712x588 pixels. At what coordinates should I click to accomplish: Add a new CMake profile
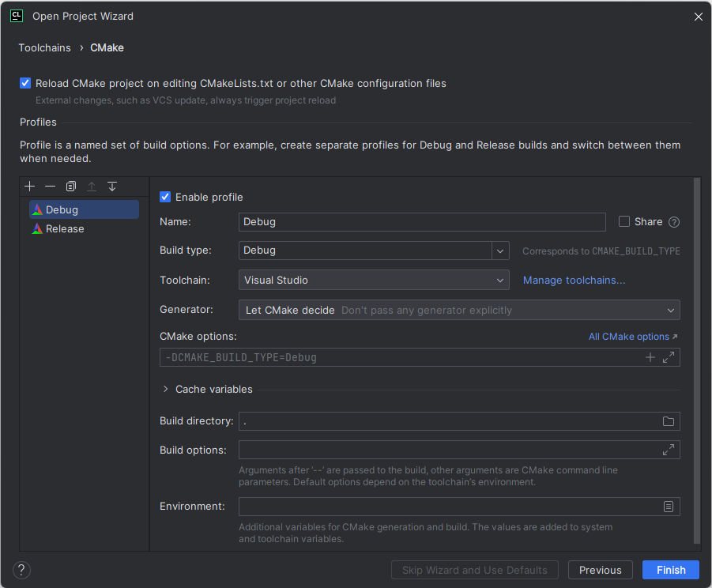tap(29, 186)
